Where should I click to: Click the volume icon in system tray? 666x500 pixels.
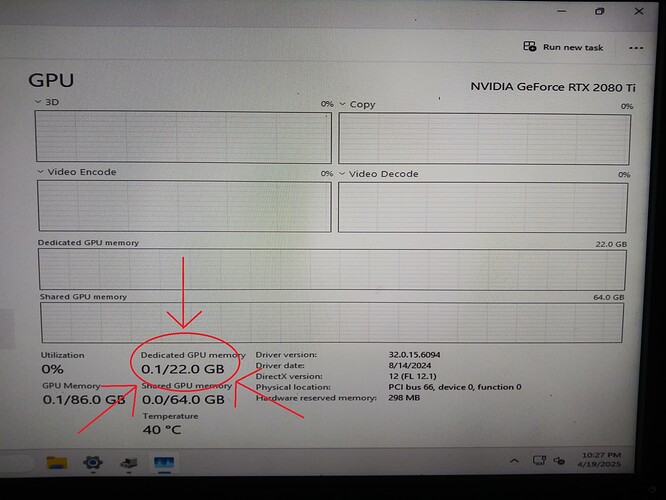pos(559,461)
